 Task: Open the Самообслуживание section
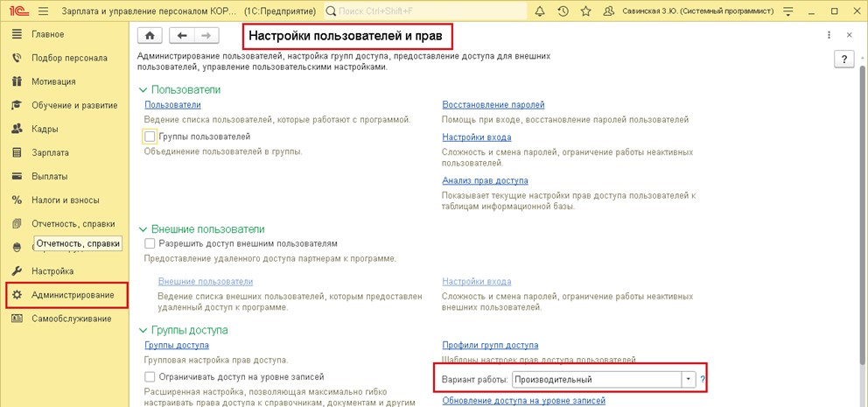point(72,319)
